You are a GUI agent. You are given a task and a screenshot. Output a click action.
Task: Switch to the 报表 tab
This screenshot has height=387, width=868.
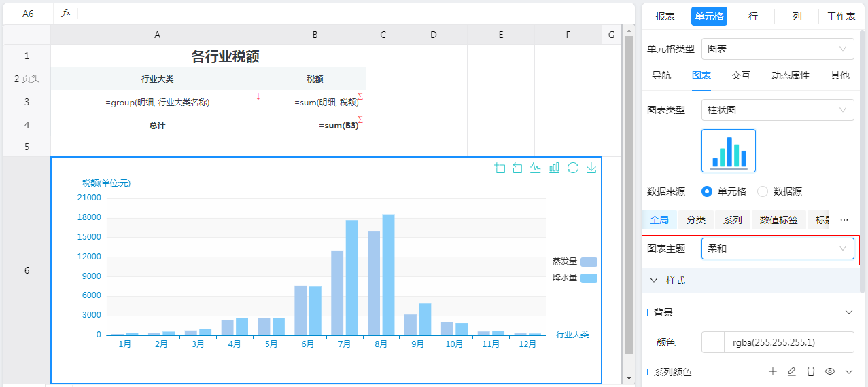pyautogui.click(x=665, y=16)
